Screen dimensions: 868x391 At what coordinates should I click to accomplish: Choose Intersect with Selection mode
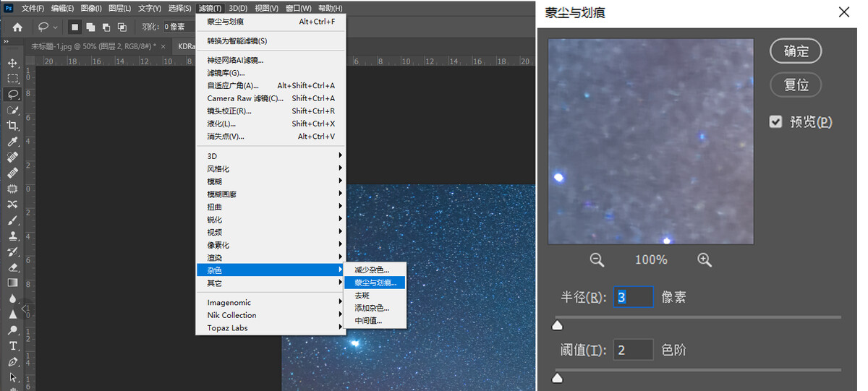tap(122, 27)
